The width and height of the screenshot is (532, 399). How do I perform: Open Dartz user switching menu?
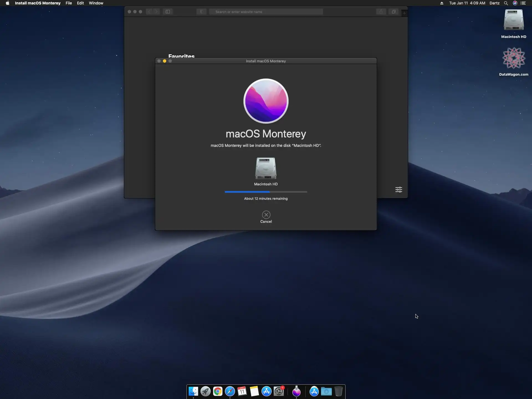point(494,3)
